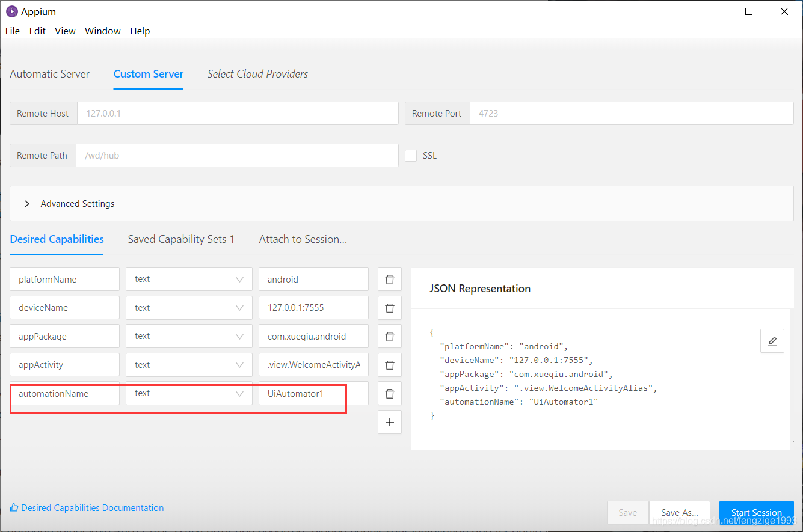
Task: Open the Window menu
Action: tap(102, 31)
